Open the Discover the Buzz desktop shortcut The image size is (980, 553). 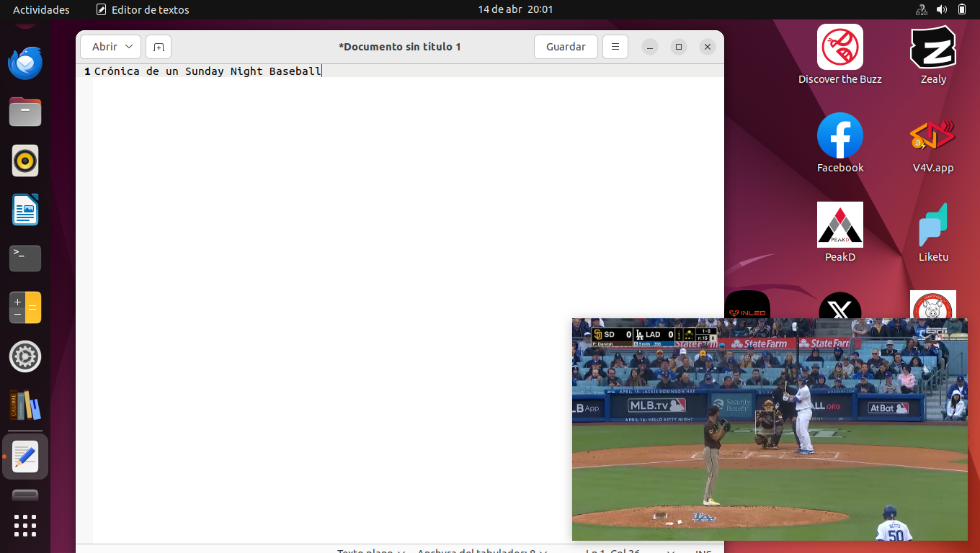click(840, 55)
